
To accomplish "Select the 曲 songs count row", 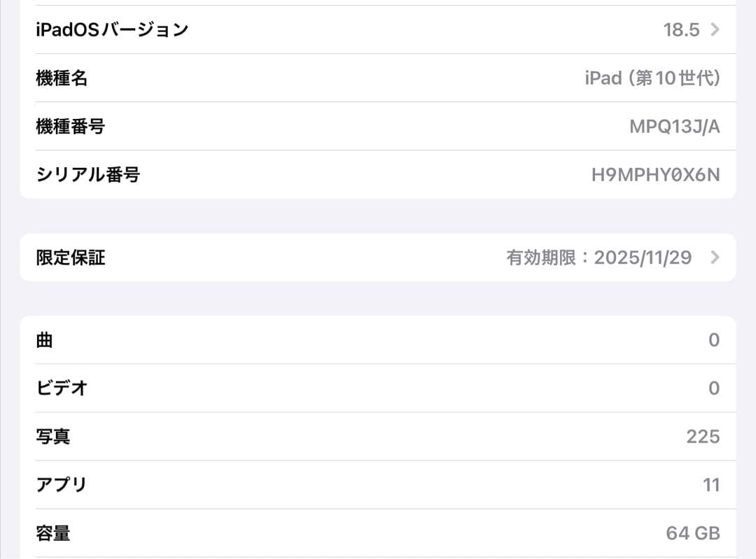I will [x=378, y=339].
